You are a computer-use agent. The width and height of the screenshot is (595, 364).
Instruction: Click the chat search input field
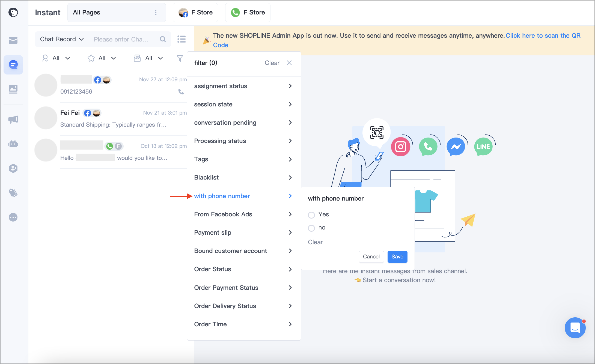[x=125, y=39]
